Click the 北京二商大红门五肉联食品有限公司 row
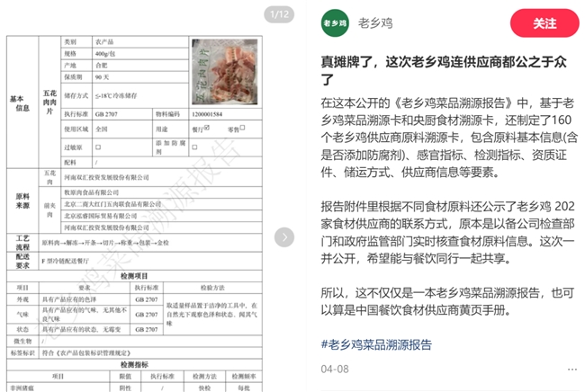The image size is (585, 392). point(161,204)
